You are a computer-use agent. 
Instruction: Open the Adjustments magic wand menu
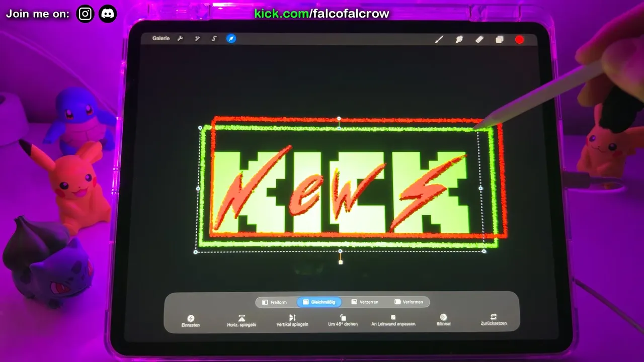coord(197,39)
